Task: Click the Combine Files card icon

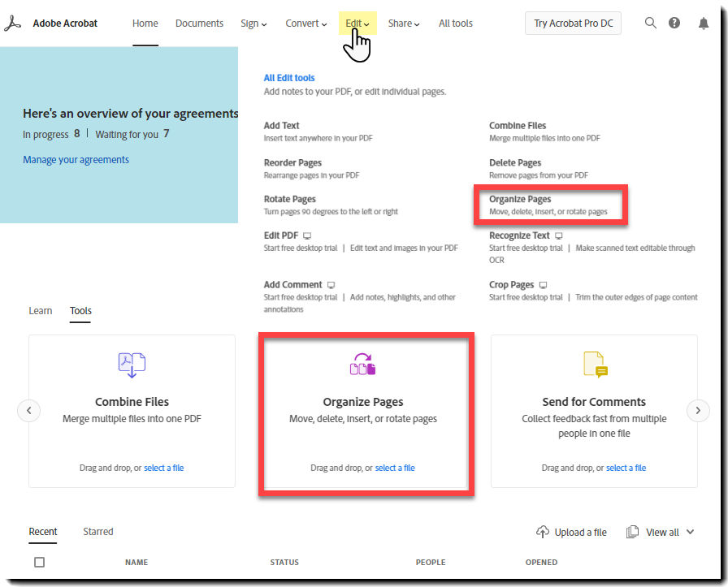Action: 132,365
